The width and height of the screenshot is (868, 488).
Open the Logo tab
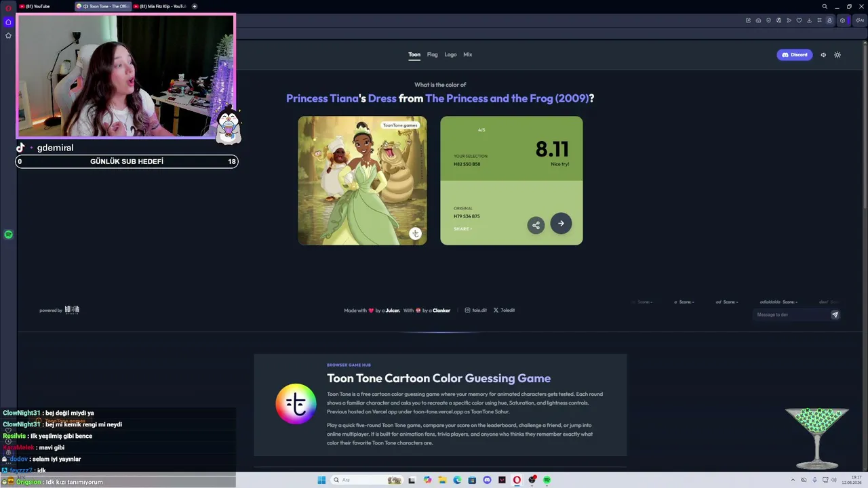tap(450, 54)
